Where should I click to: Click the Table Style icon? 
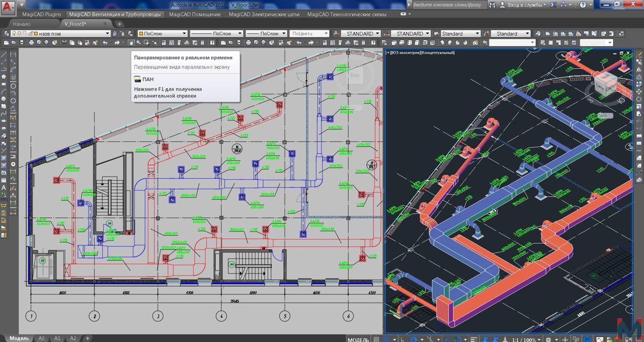436,34
